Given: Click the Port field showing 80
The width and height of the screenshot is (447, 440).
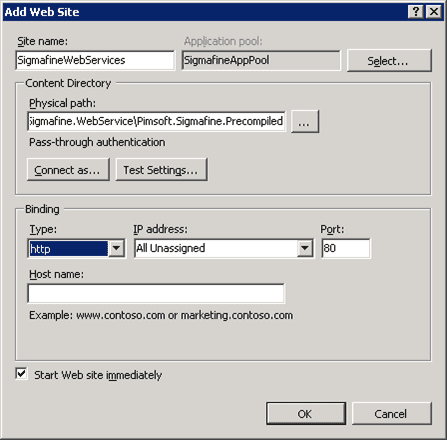Looking at the screenshot, I should (x=346, y=248).
